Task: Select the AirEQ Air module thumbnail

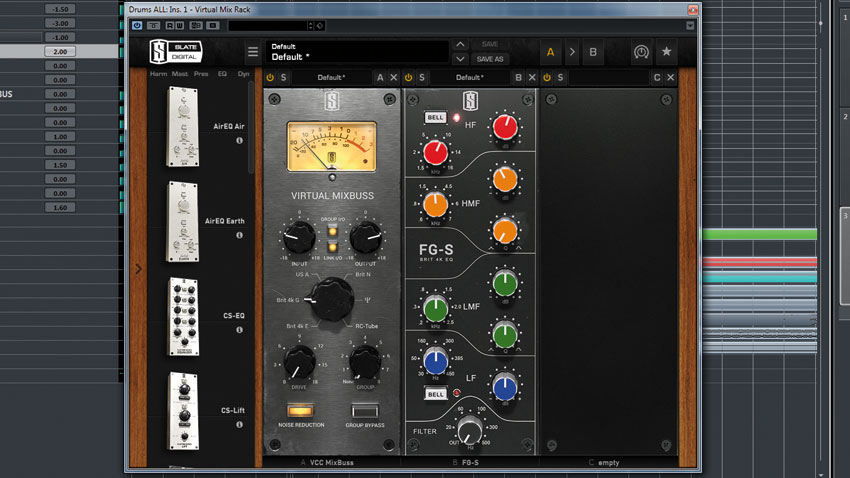Action: (x=183, y=127)
